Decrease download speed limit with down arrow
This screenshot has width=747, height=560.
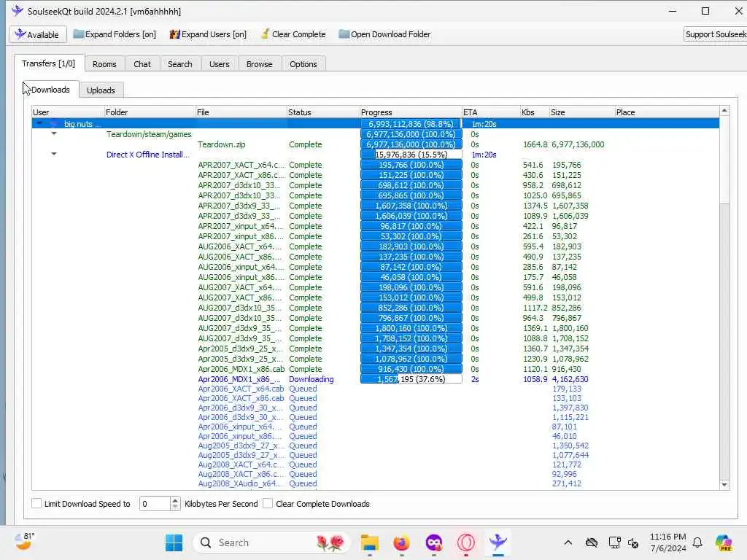click(x=175, y=507)
